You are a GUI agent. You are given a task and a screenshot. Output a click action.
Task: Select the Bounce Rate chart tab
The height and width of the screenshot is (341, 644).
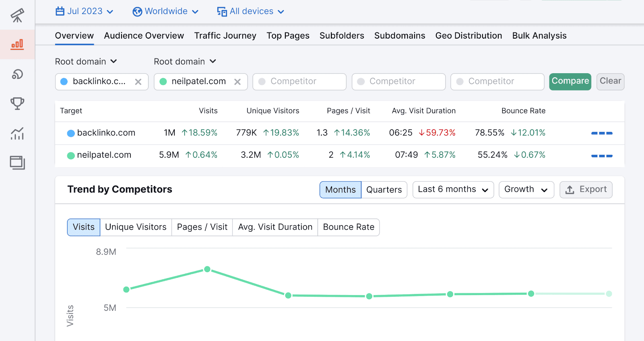click(349, 227)
